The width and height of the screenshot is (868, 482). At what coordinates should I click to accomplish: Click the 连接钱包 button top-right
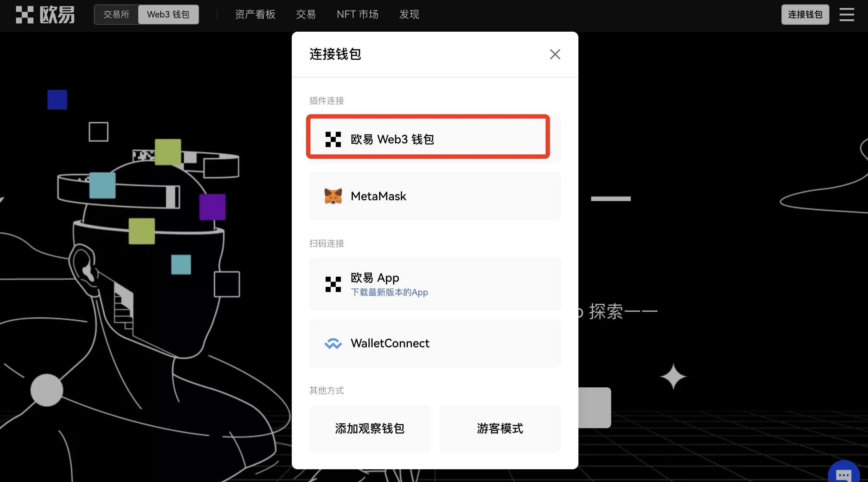[805, 14]
